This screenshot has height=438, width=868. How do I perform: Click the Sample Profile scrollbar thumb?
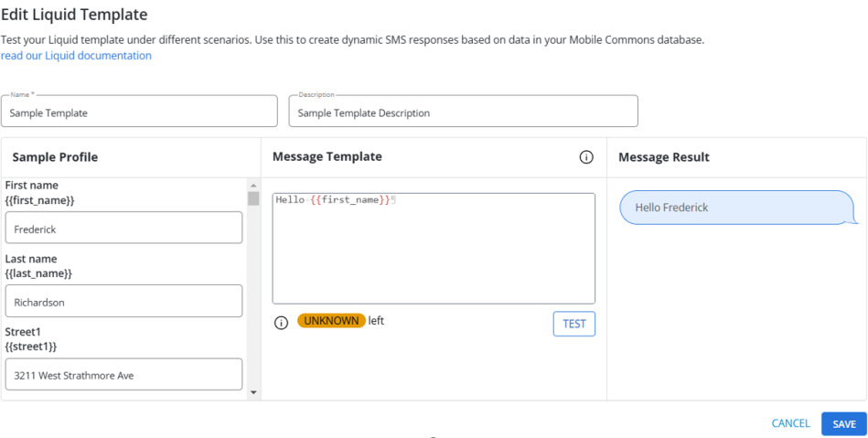point(253,198)
